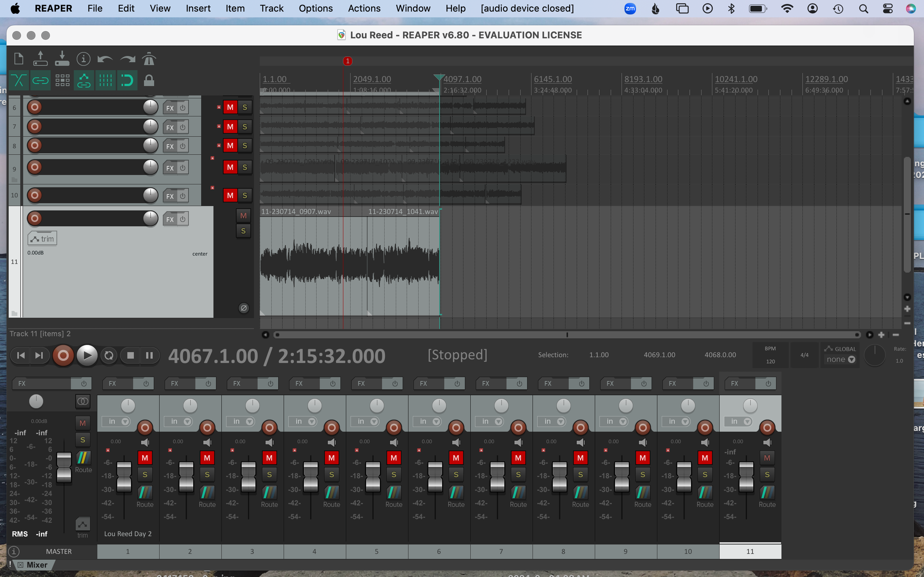Open mixer track 10 input dropdown
Image resolution: width=924 pixels, height=577 pixels.
(x=677, y=422)
